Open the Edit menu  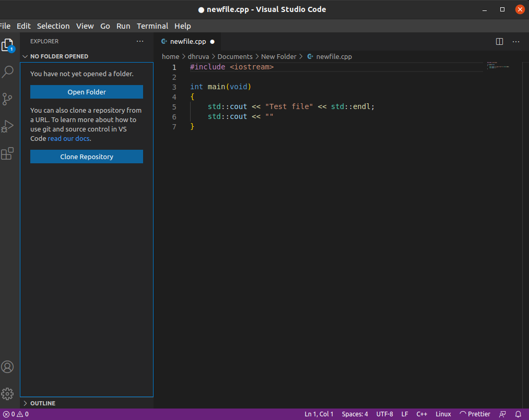23,26
